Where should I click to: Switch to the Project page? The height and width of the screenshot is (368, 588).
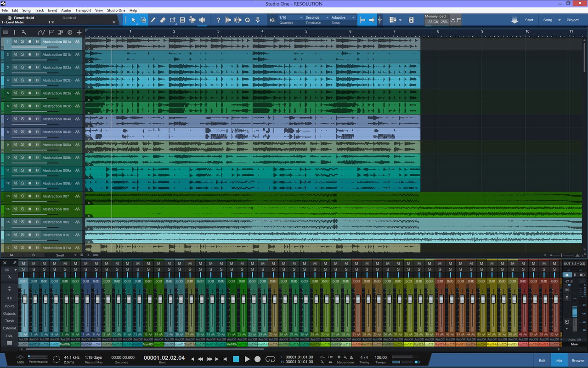(573, 20)
